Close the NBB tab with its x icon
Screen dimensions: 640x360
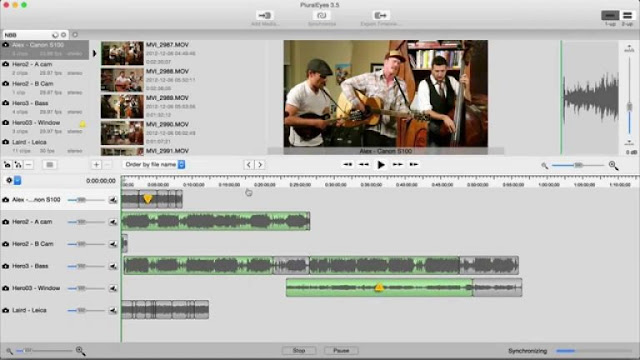[x=63, y=35]
